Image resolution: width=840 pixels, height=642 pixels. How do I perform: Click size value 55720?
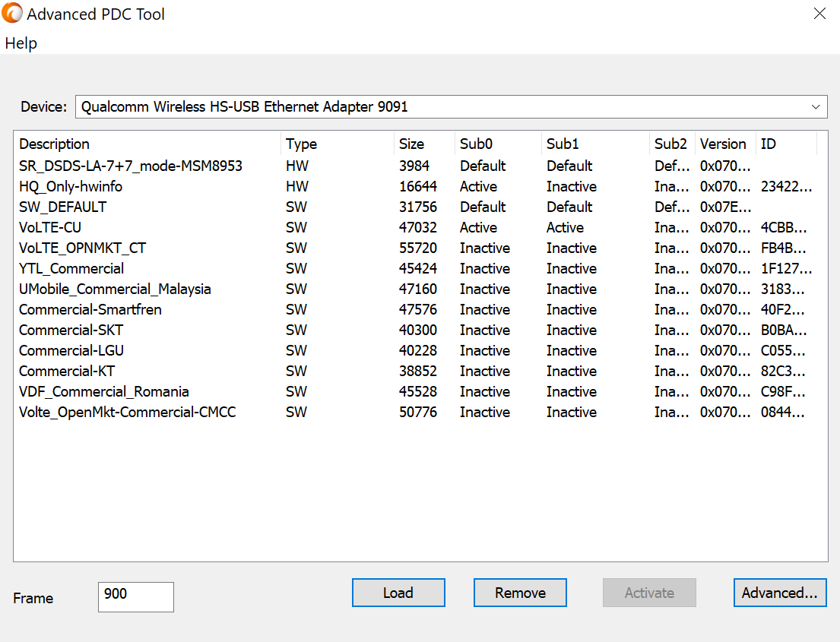pyautogui.click(x=418, y=248)
